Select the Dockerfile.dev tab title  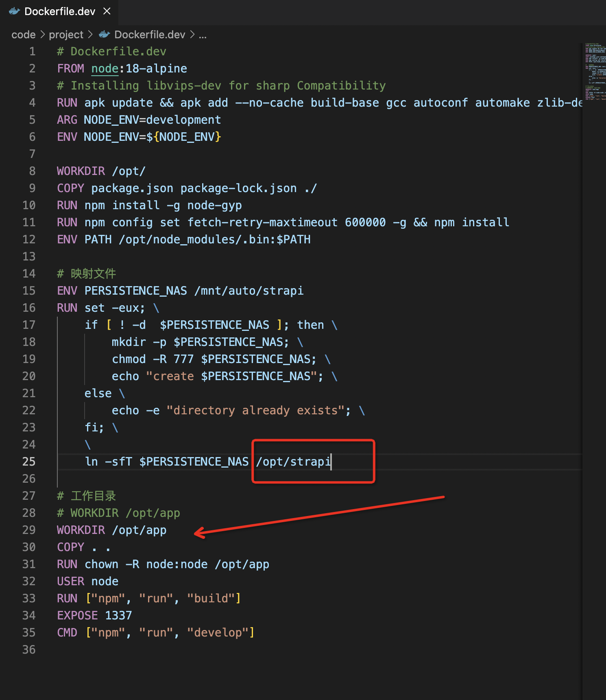60,11
